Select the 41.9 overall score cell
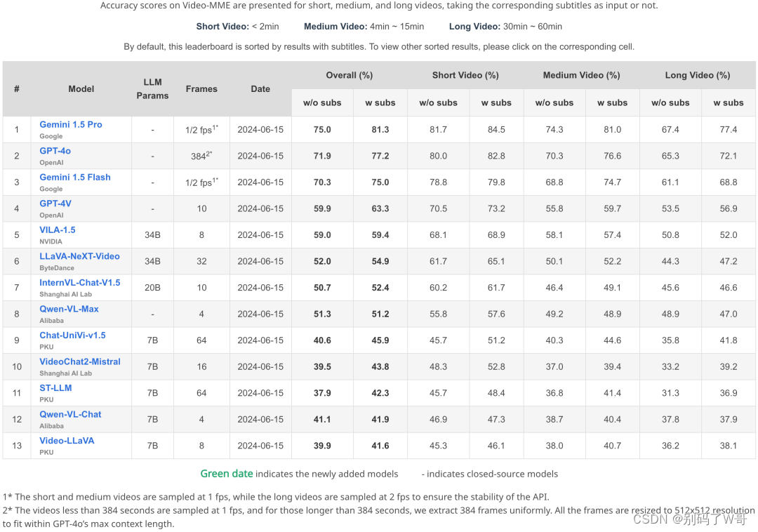This screenshot has height=532, width=758. pyautogui.click(x=380, y=420)
